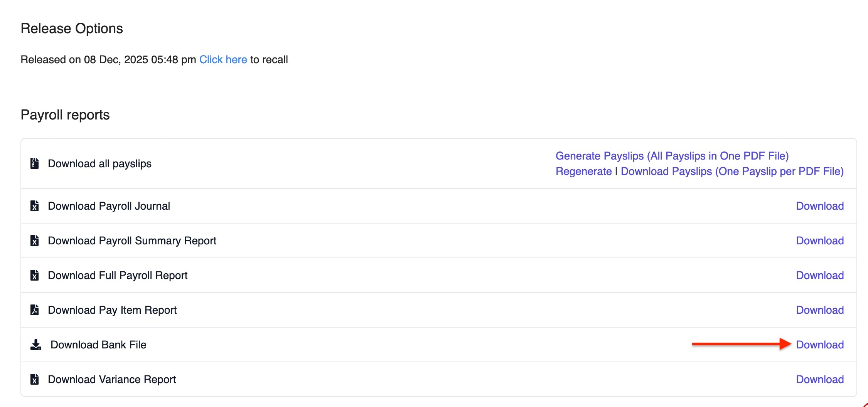Viewport: 868px width, 407px height.
Task: Click 'Click here' to recall the release
Action: click(223, 59)
